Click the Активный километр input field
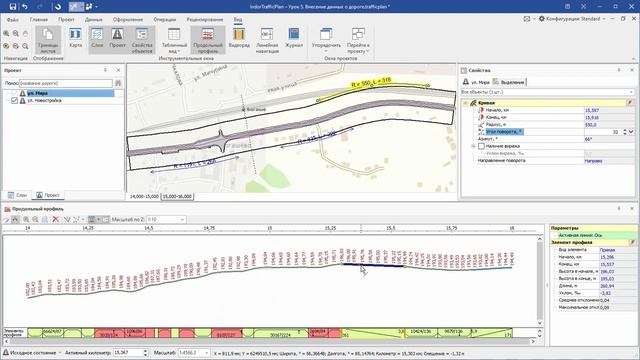 [x=127, y=352]
